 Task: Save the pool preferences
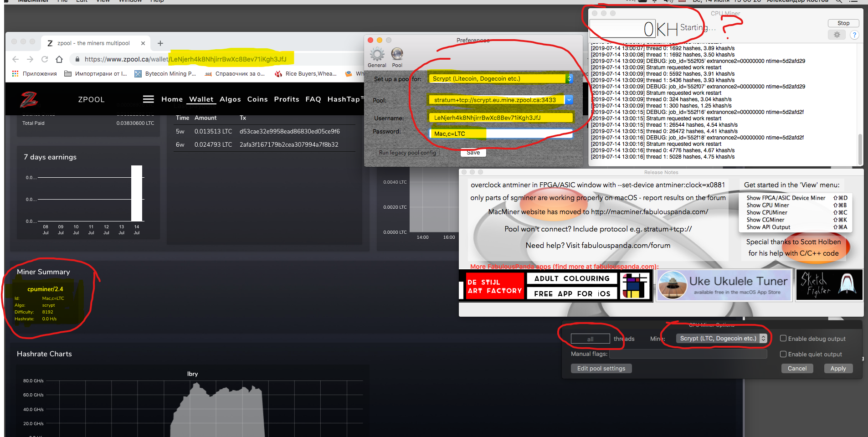(473, 153)
